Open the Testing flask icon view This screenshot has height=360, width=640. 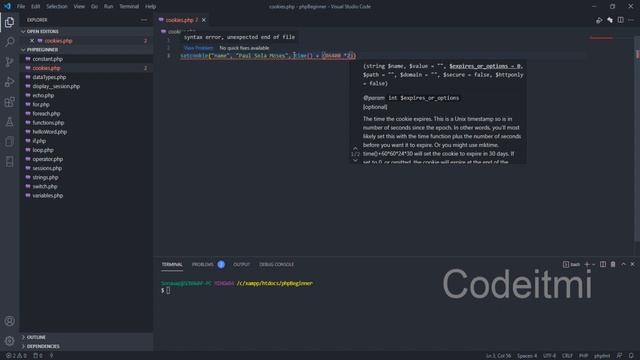click(x=9, y=122)
